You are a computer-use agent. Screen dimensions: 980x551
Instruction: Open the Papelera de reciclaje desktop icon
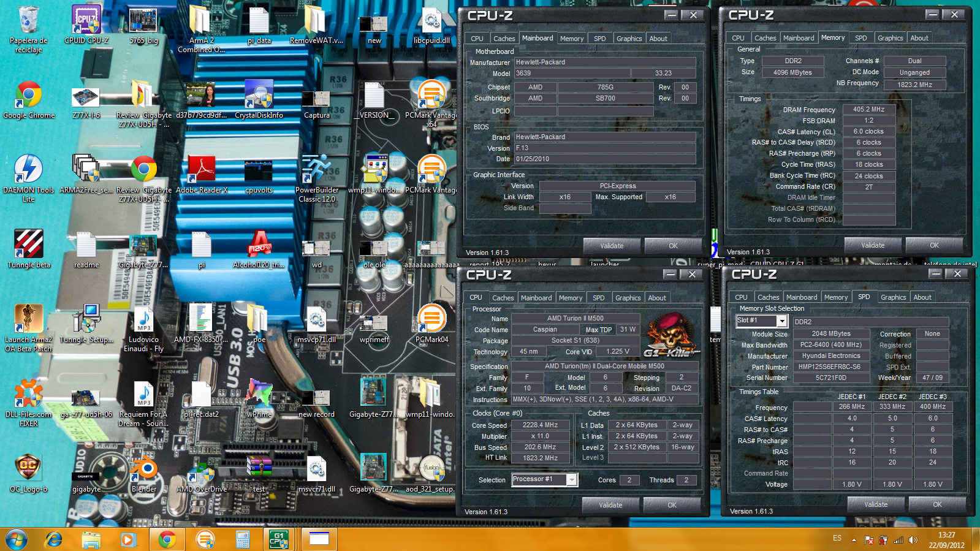tap(28, 29)
